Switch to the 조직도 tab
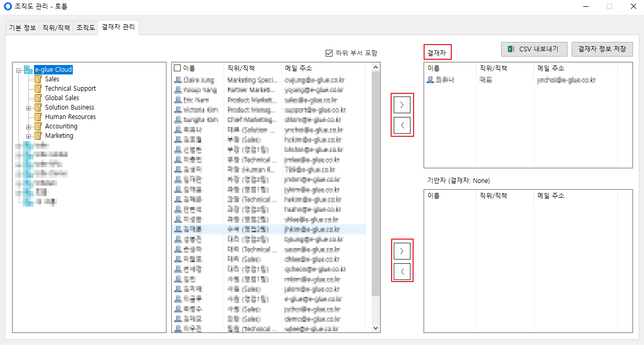The height and width of the screenshot is (345, 644). point(85,28)
